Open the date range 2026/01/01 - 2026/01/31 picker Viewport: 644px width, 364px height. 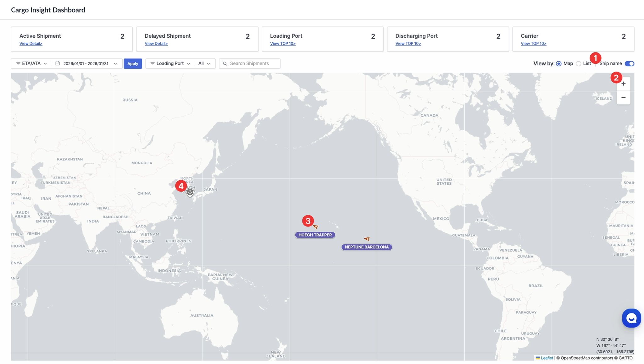coord(86,63)
